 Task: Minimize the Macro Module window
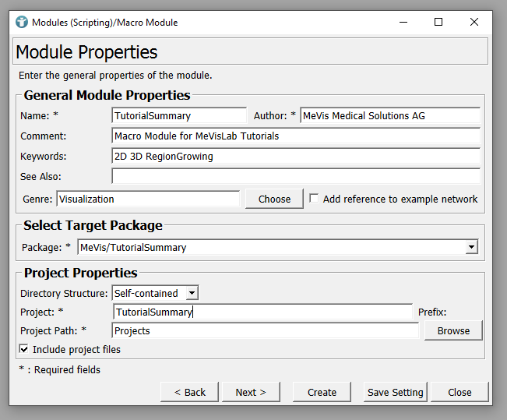pos(403,23)
